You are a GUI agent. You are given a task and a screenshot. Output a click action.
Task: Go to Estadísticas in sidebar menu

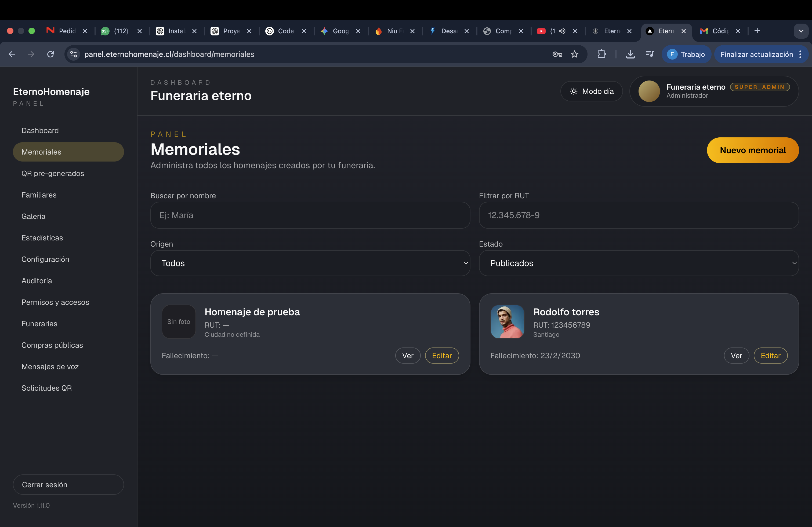[42, 238]
